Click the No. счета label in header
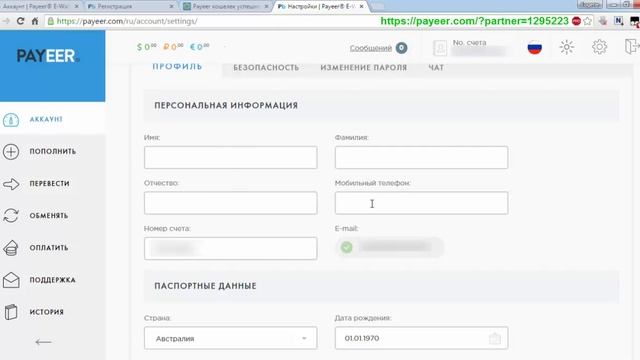Viewport: 640px width, 360px height. click(469, 42)
